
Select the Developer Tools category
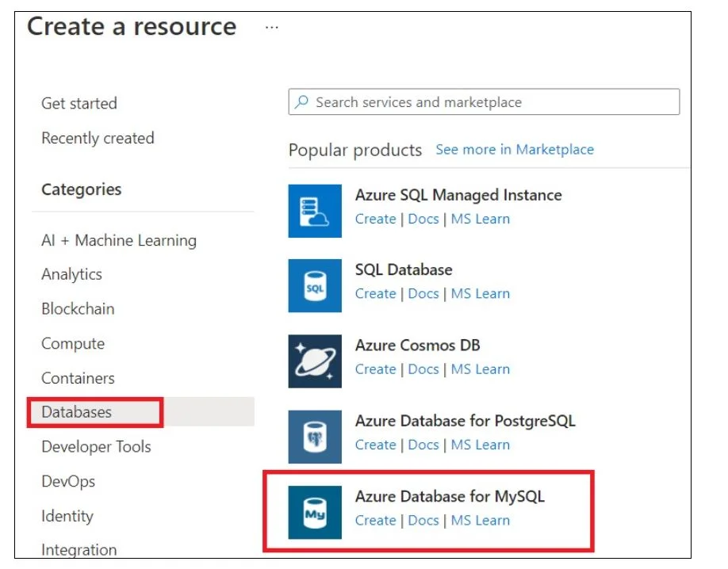coord(96,447)
